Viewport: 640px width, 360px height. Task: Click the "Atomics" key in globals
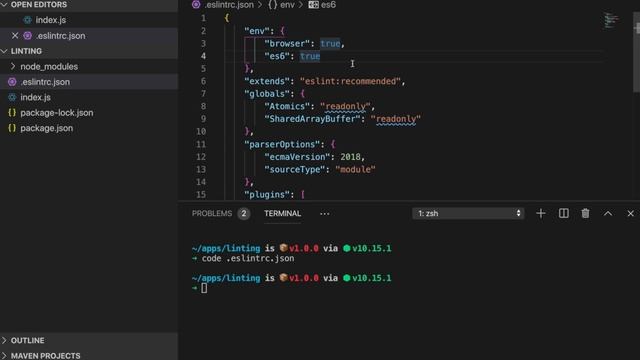287,107
